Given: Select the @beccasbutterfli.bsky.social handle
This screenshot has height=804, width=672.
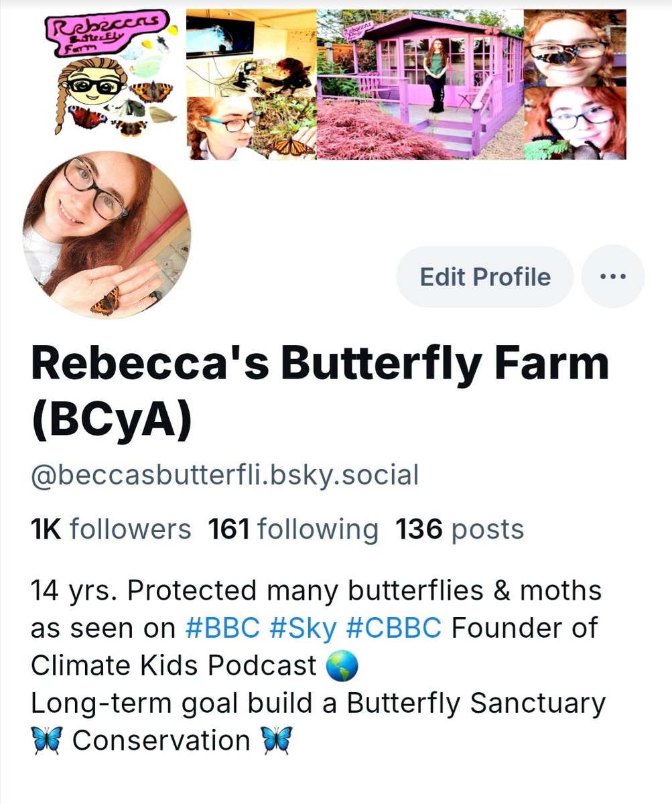Looking at the screenshot, I should (224, 476).
